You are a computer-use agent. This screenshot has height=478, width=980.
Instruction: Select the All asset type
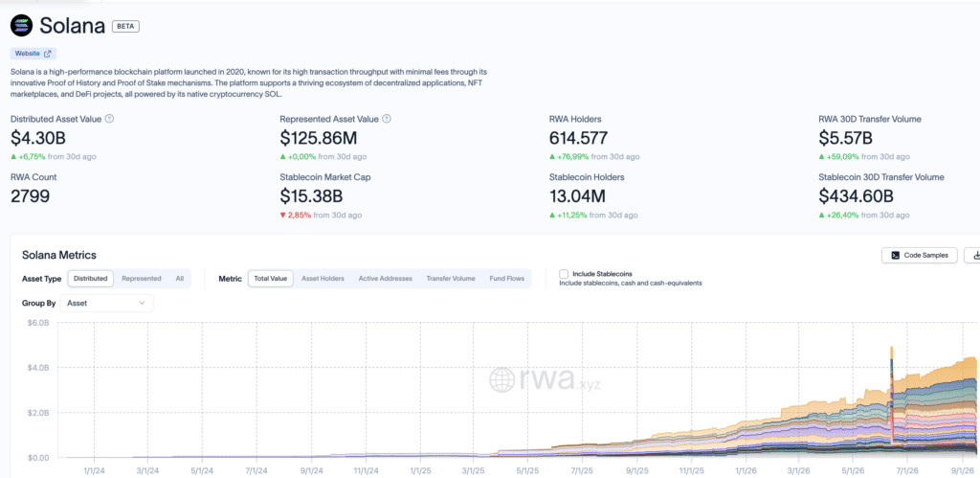pos(179,279)
